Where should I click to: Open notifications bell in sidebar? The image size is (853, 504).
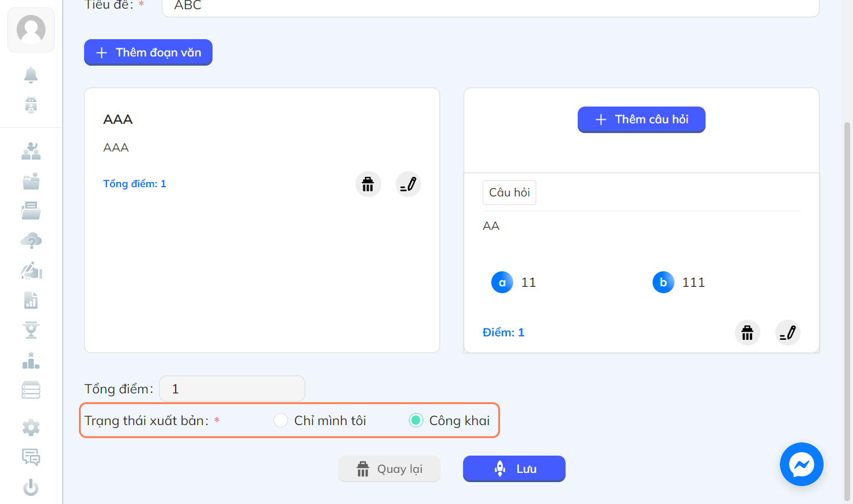[x=31, y=75]
